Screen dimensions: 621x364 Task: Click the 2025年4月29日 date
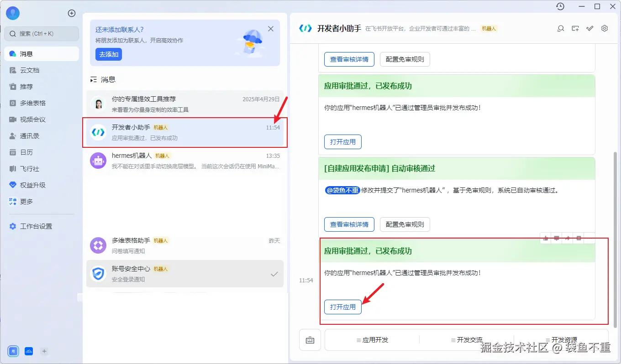pyautogui.click(x=261, y=99)
